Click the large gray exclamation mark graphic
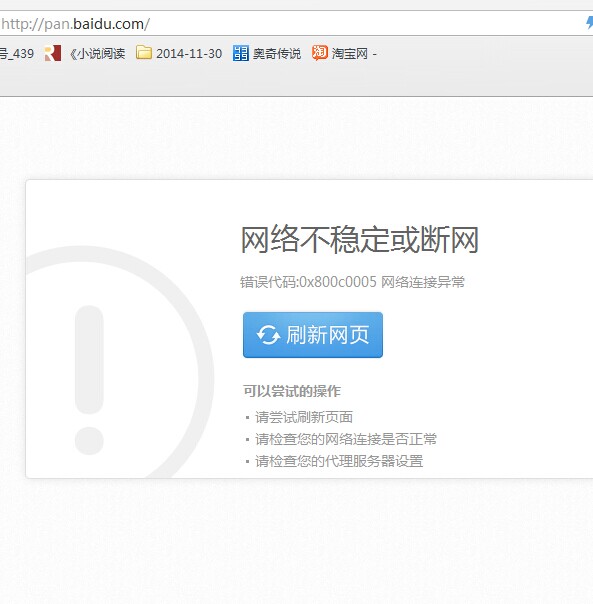 point(89,380)
